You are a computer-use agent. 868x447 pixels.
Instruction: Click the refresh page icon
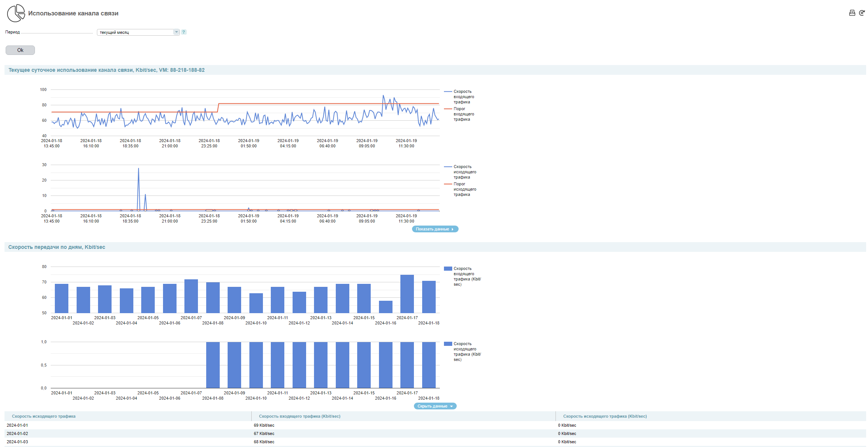[x=862, y=13]
